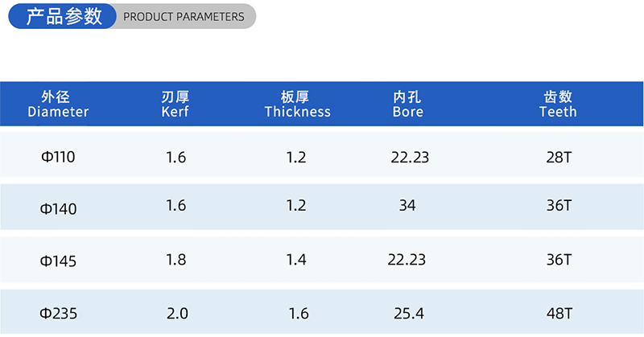Screen dimensions: 644x337
Task: Click the kerf value 1.8
Action: tap(175, 260)
